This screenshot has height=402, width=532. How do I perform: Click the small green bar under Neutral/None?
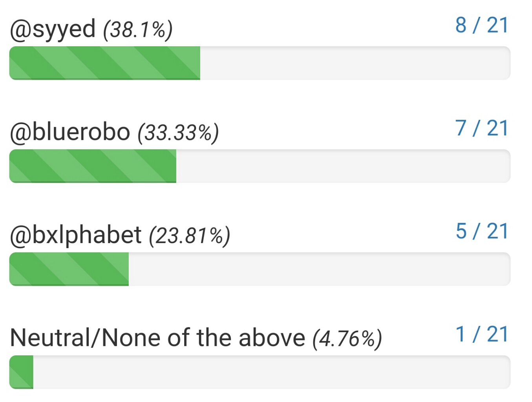(21, 372)
